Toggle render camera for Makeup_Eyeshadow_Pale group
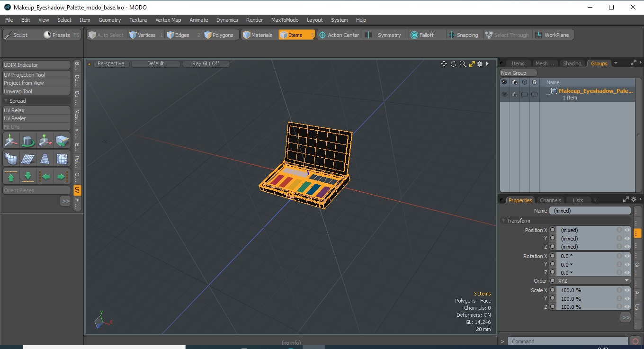This screenshot has width=644, height=349. tap(514, 94)
